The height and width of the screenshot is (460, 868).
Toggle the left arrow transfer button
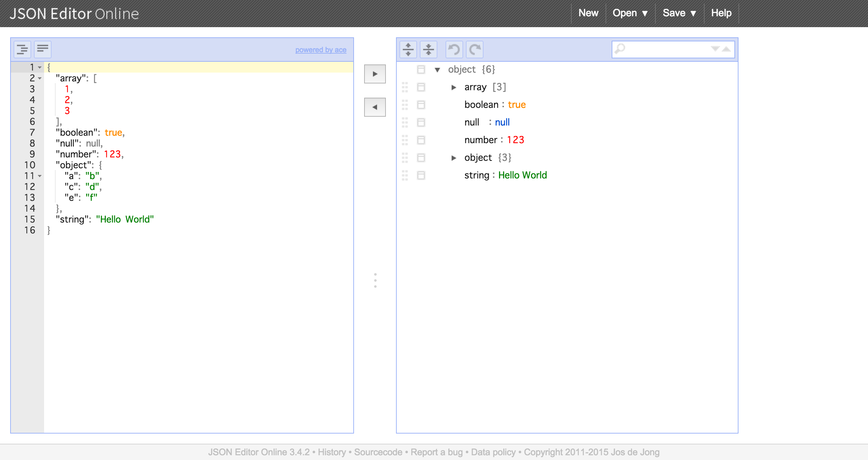pos(375,106)
